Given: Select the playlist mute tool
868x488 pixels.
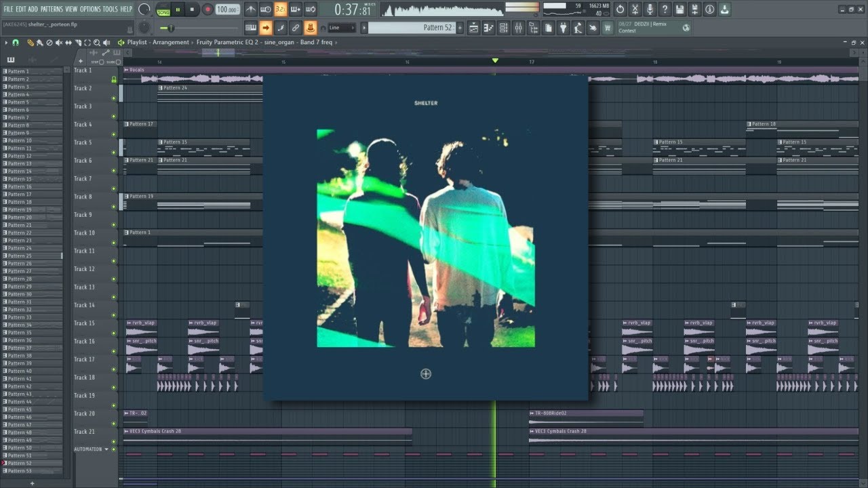Looking at the screenshot, I should [59, 43].
